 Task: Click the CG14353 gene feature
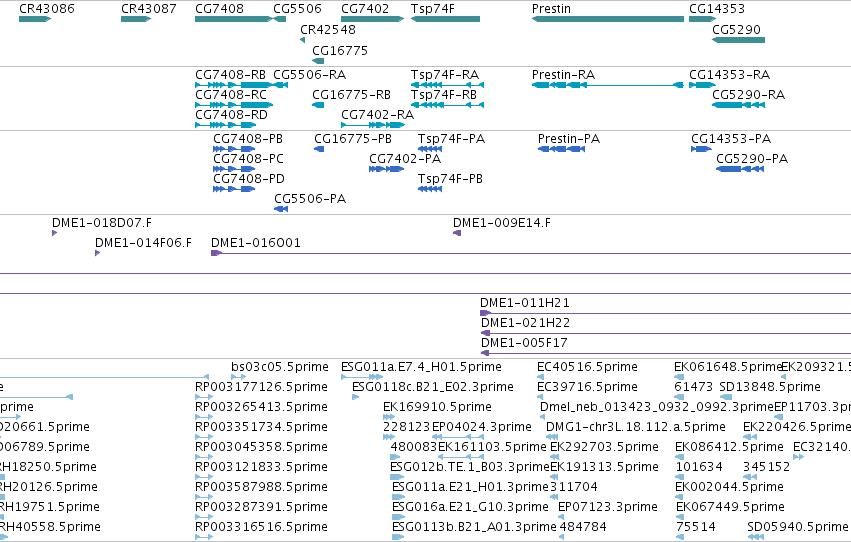pos(702,19)
